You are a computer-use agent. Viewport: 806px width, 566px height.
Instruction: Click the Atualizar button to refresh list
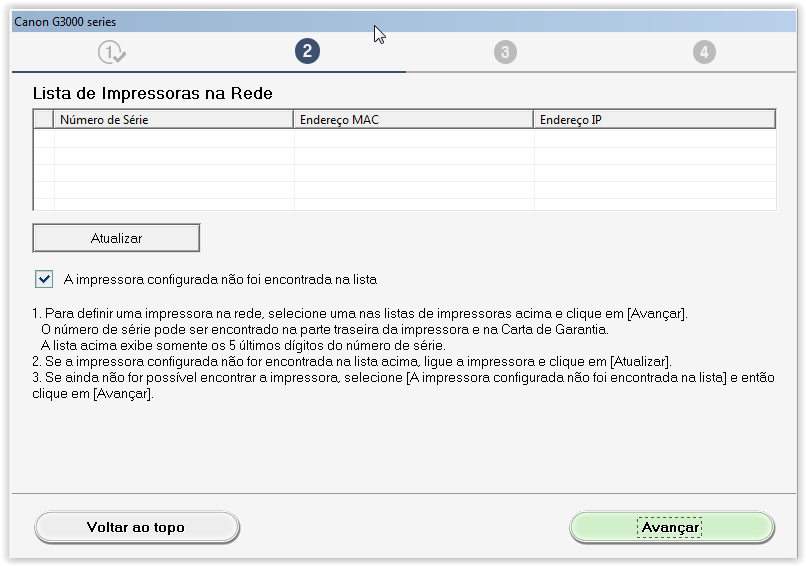point(116,238)
